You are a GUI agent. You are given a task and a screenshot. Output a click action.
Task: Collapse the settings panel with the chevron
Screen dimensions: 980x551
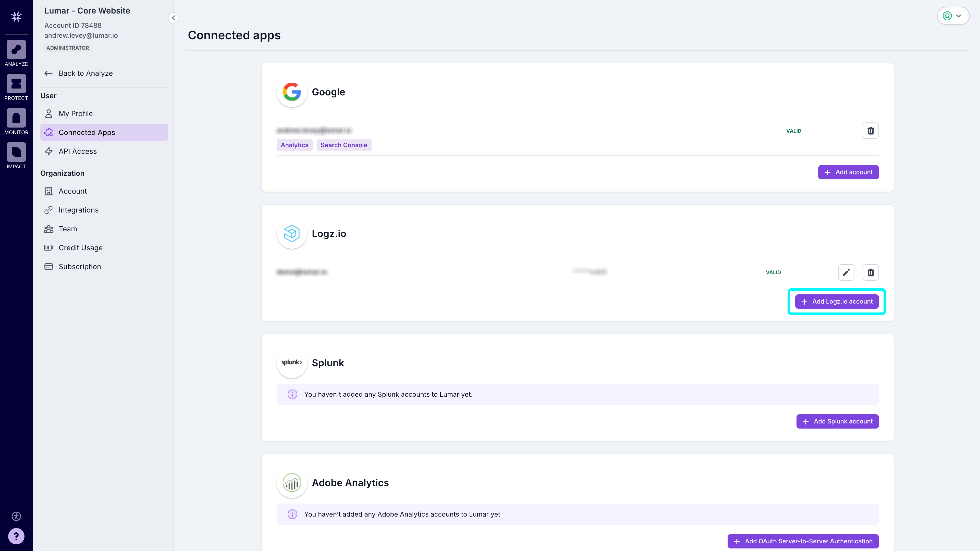coord(174,18)
